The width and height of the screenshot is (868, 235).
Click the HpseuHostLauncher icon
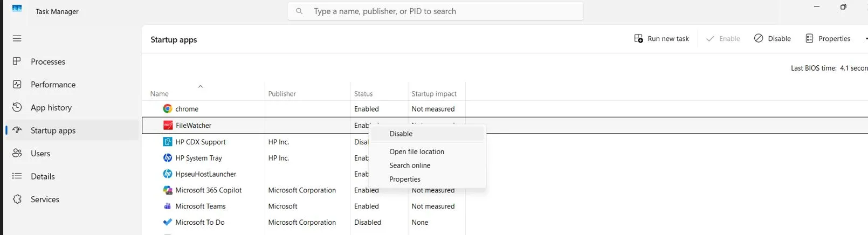tap(168, 174)
